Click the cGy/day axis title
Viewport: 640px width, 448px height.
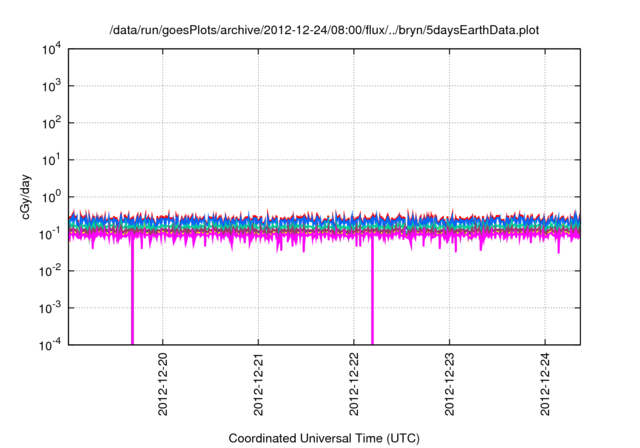tap(26, 197)
